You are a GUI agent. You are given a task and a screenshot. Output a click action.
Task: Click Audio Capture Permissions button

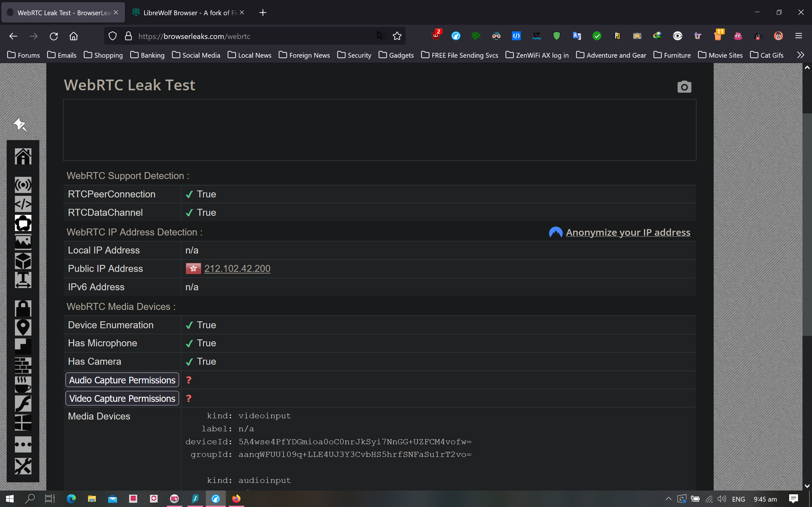[122, 380]
